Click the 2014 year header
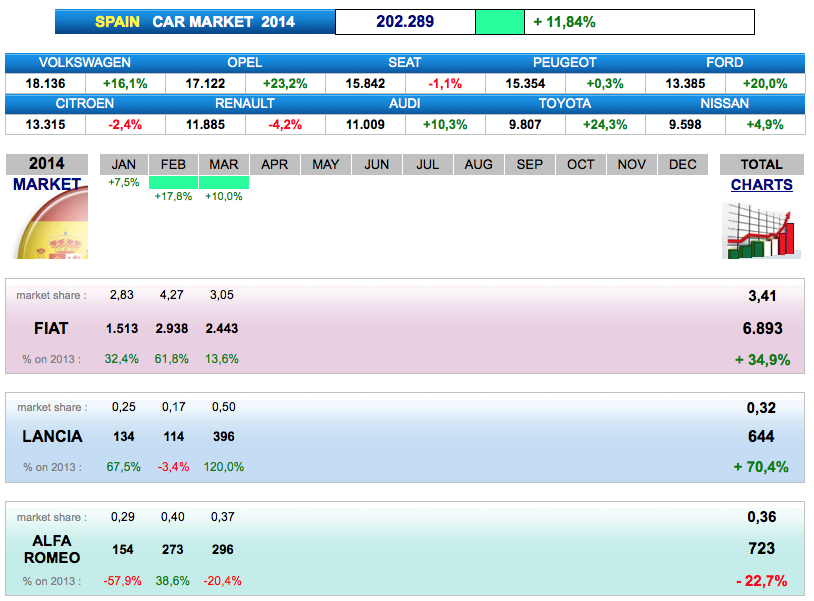 (47, 164)
